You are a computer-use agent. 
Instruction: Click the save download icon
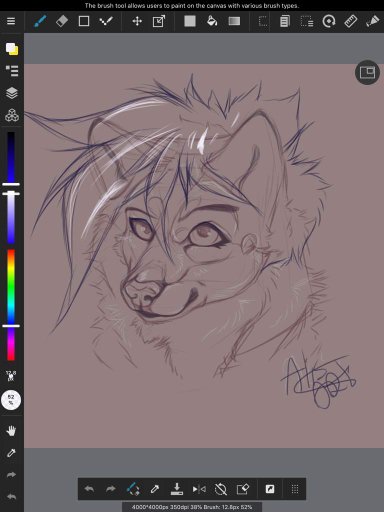coord(177,489)
